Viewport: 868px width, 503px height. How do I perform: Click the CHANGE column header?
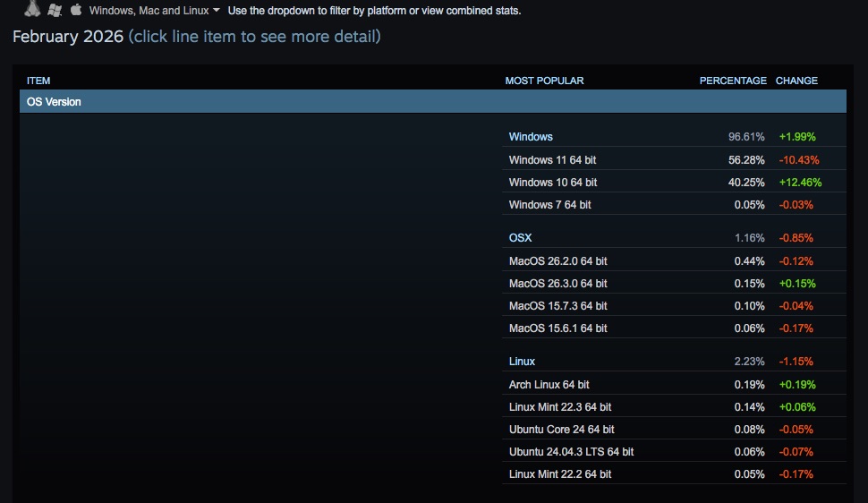[x=796, y=81]
